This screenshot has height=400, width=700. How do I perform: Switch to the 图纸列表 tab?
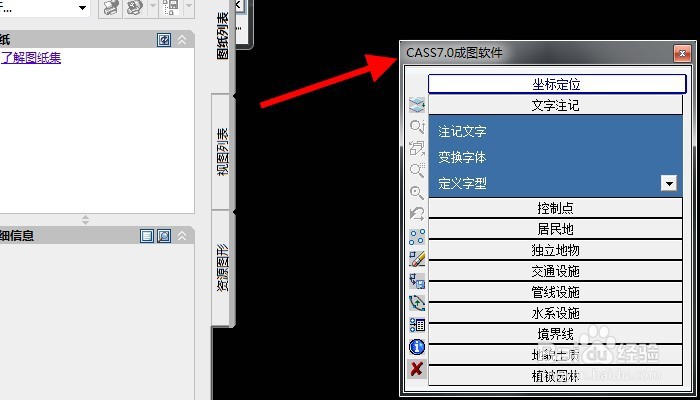pos(222,36)
